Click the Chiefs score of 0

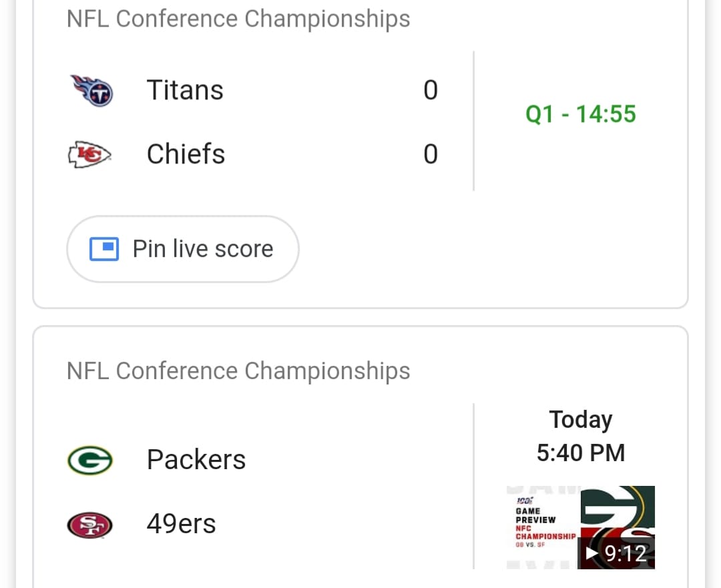431,154
